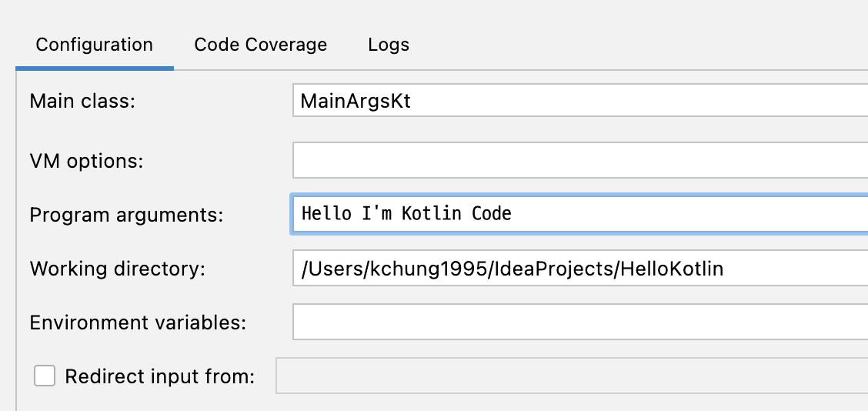This screenshot has height=411, width=868.
Task: Focus the Program arguments input field
Action: pyautogui.click(x=580, y=214)
